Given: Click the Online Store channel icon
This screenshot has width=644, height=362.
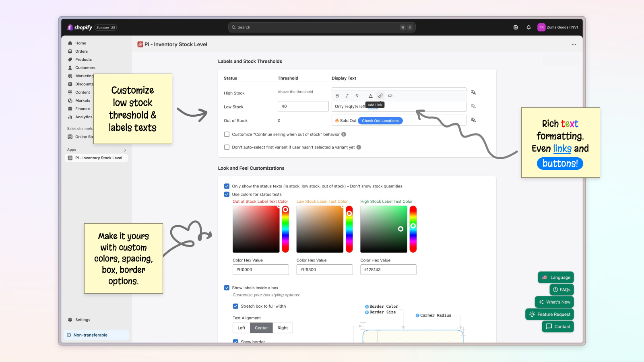Looking at the screenshot, I should pyautogui.click(x=70, y=137).
